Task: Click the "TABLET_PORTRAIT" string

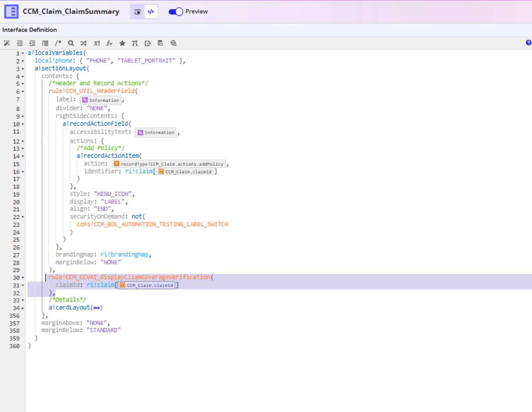Action: click(x=146, y=60)
